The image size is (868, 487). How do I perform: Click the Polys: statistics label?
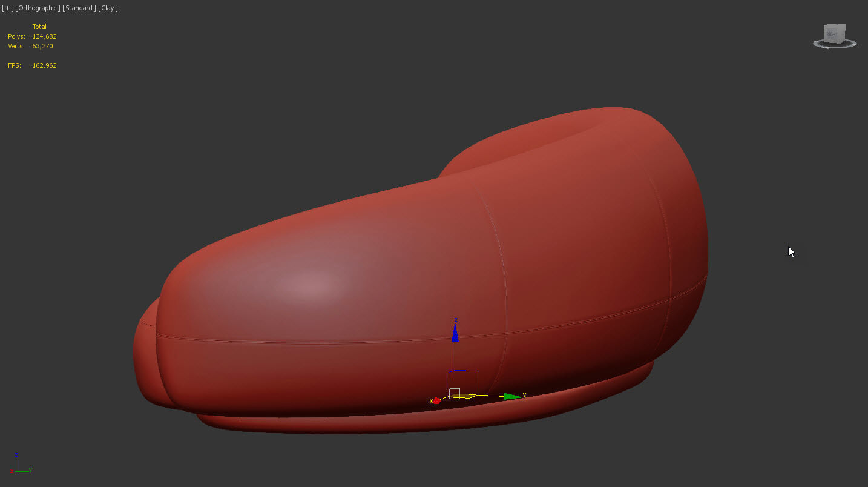pos(16,36)
